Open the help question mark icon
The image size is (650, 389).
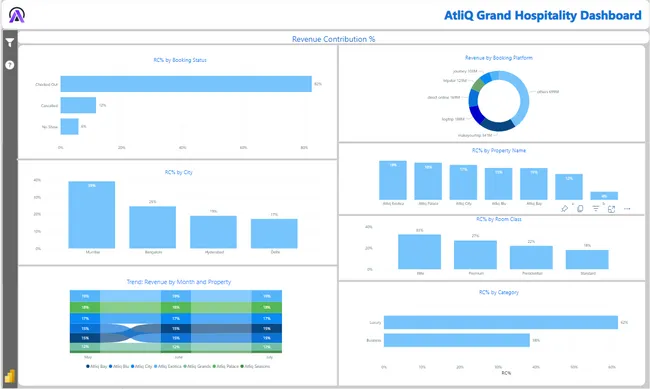tap(10, 65)
